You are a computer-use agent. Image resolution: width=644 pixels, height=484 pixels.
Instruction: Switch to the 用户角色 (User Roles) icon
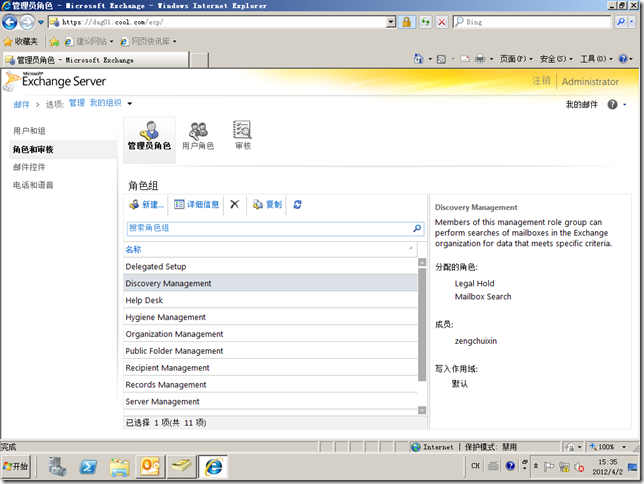tap(198, 136)
